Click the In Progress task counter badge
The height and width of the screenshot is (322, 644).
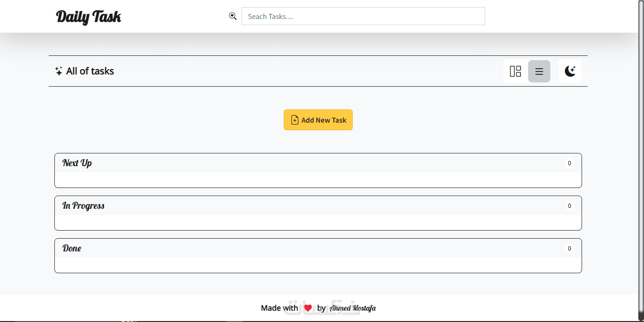click(569, 206)
